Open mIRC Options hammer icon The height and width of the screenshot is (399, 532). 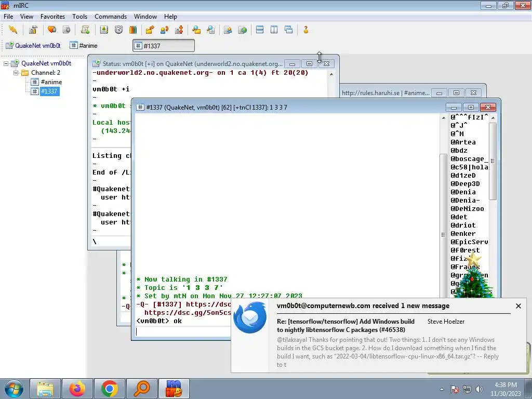33,30
